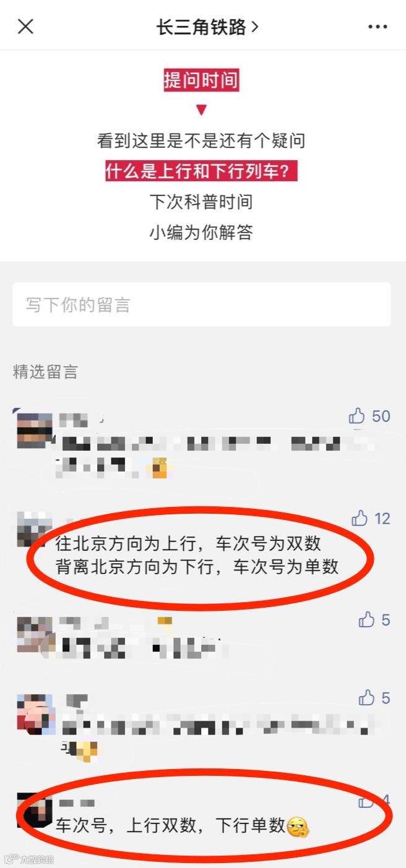Open avatar of the third comment

(35, 634)
